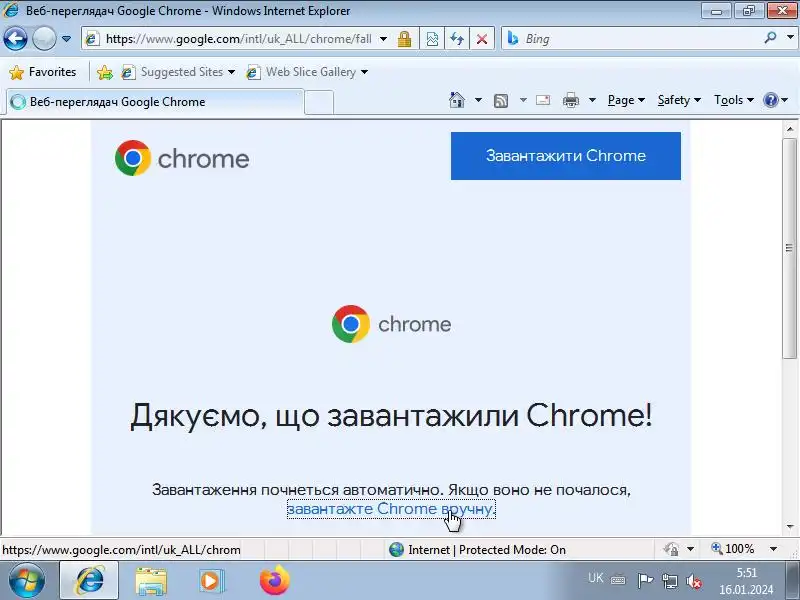800x600 pixels.
Task: Open the Windows Start menu
Action: 27,580
